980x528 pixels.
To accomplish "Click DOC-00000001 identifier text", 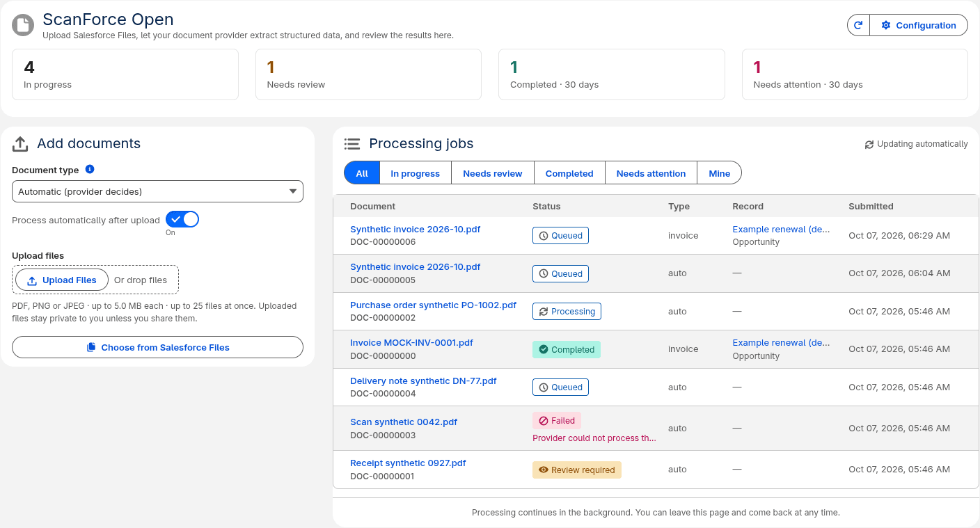I will pyautogui.click(x=383, y=476).
